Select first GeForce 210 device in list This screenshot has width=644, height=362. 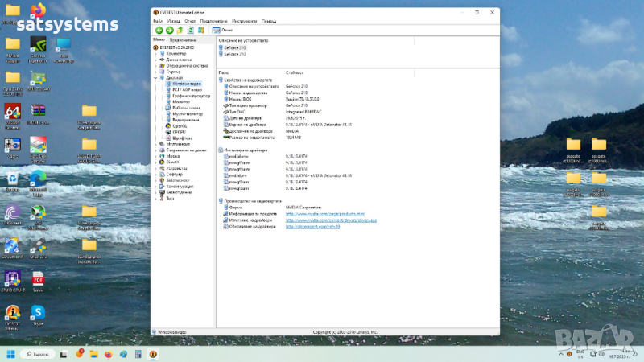(x=235, y=47)
